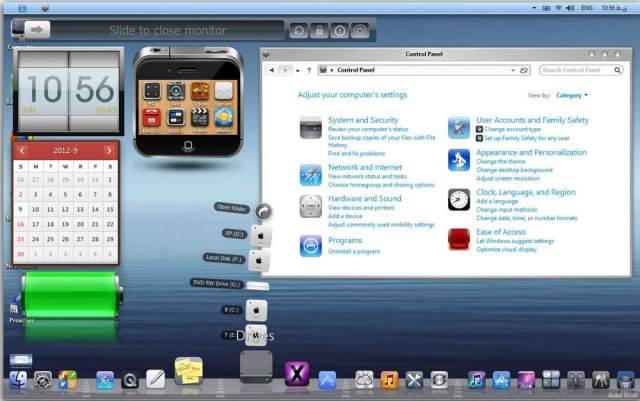Open the System and Security icon

pyautogui.click(x=311, y=128)
